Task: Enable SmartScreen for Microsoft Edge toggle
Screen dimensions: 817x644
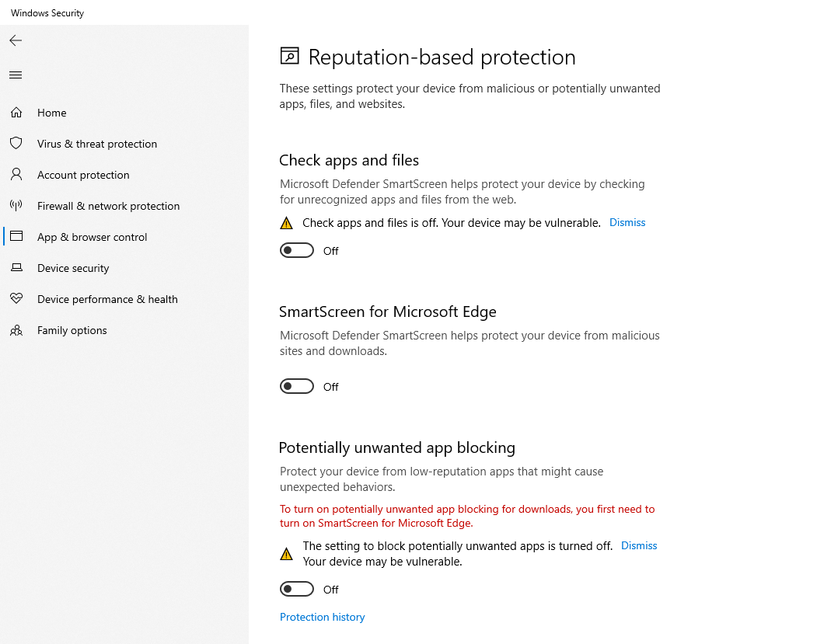Action: point(296,386)
